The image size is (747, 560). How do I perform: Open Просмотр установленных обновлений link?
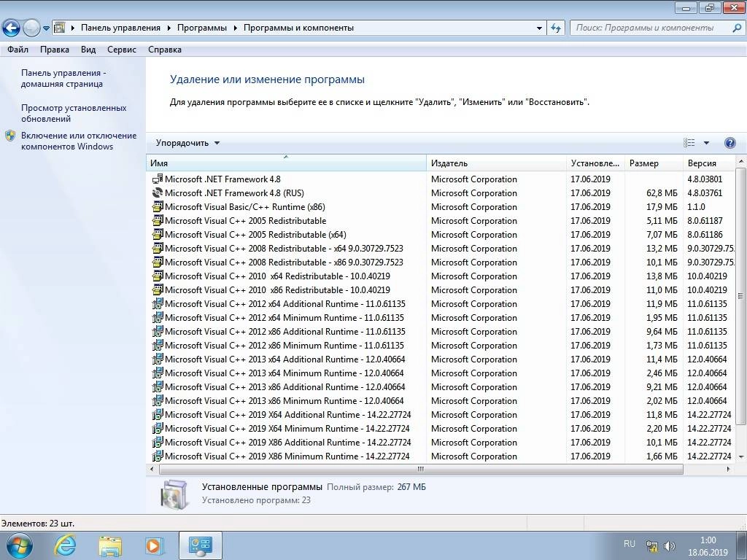point(74,113)
